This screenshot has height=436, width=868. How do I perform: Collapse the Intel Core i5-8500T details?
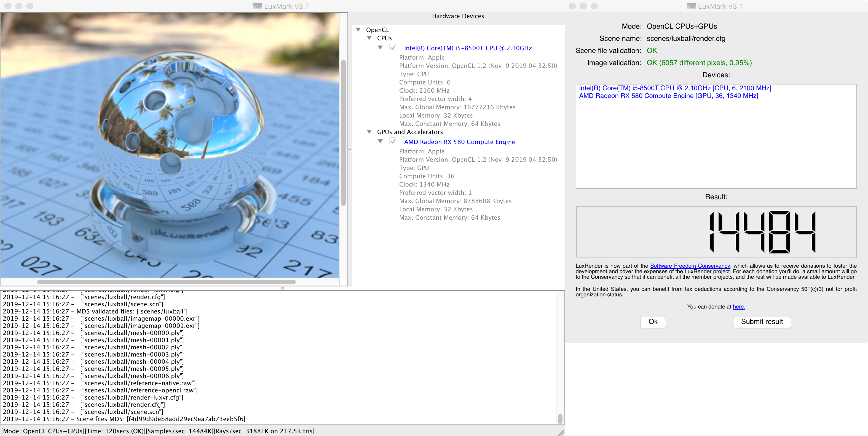381,48
